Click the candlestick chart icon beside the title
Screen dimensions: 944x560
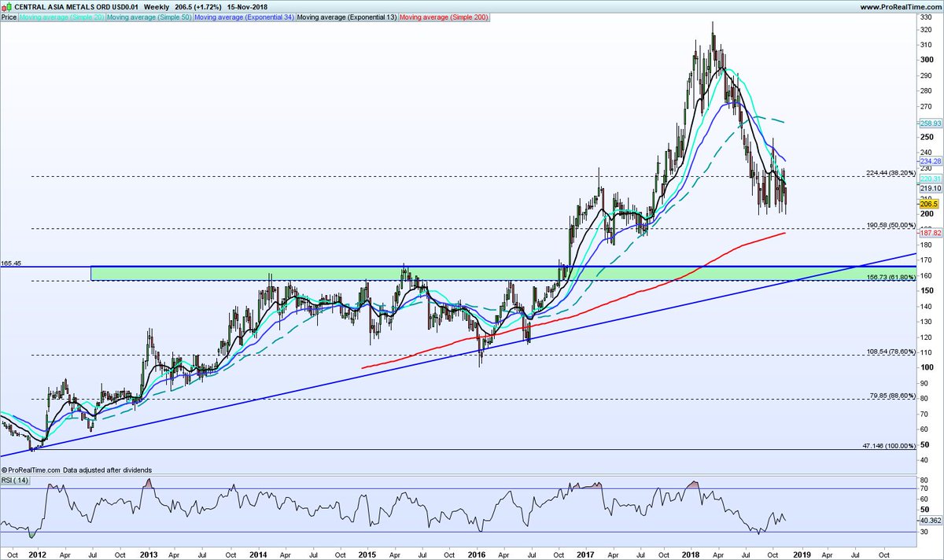click(7, 6)
